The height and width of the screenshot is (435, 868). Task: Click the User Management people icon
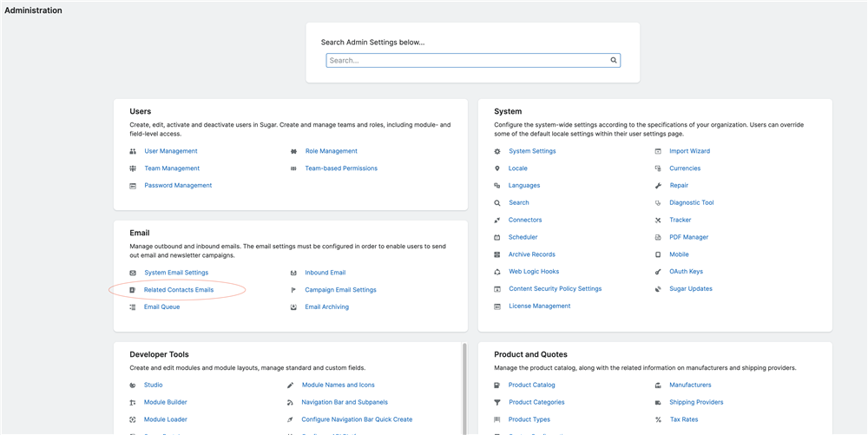pos(133,151)
